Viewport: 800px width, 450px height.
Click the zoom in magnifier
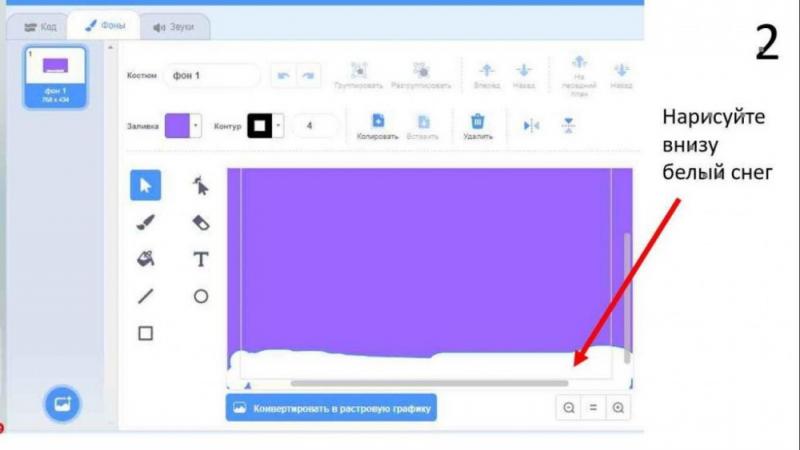pos(619,408)
